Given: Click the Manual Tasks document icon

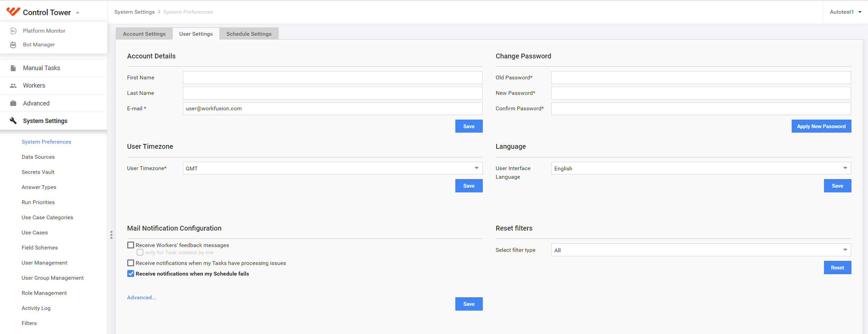Looking at the screenshot, I should (x=13, y=68).
